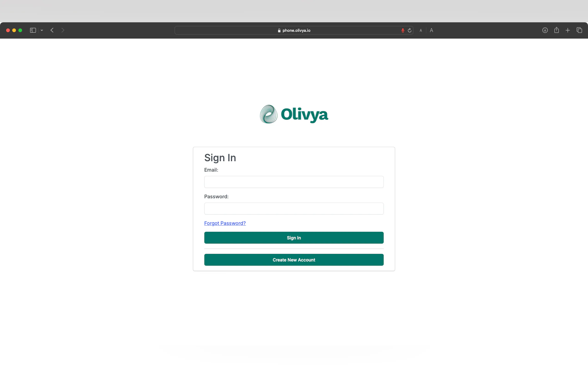The width and height of the screenshot is (588, 368).
Task: Click the phone.olivya.io address bar
Action: (294, 30)
